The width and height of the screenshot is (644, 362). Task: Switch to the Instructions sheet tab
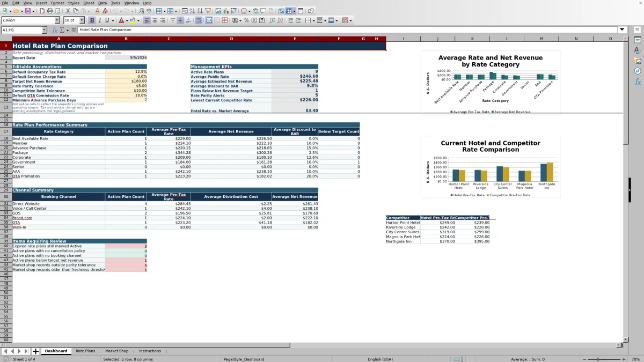[x=150, y=351]
